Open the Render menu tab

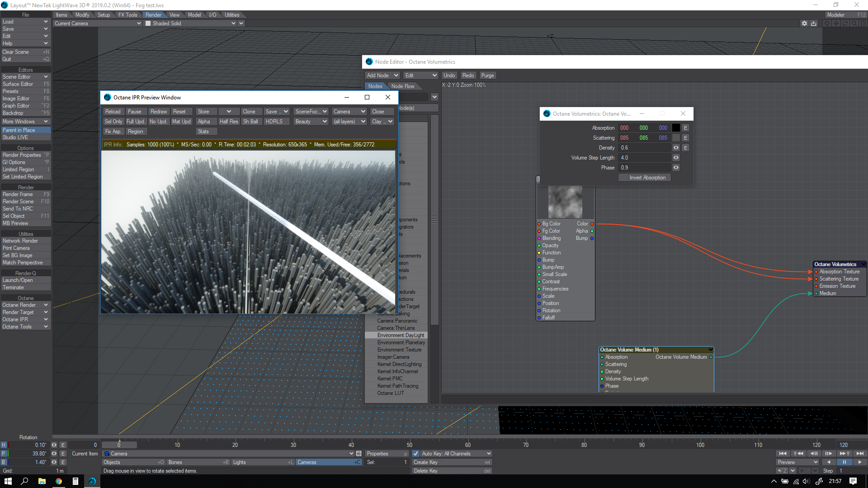153,15
